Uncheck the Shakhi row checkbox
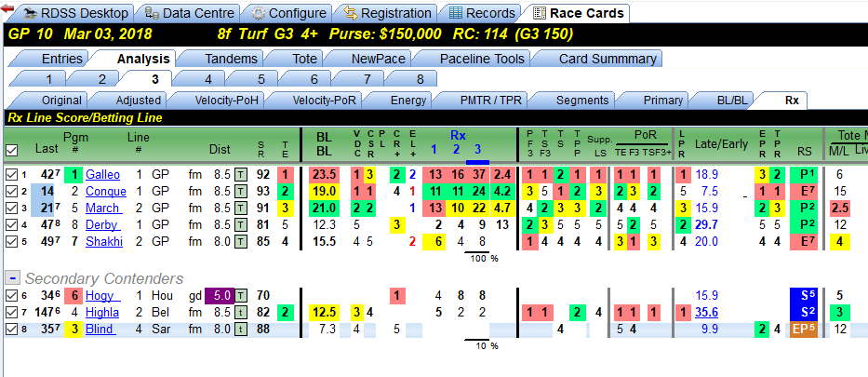This screenshot has width=868, height=377. pyautogui.click(x=10, y=241)
